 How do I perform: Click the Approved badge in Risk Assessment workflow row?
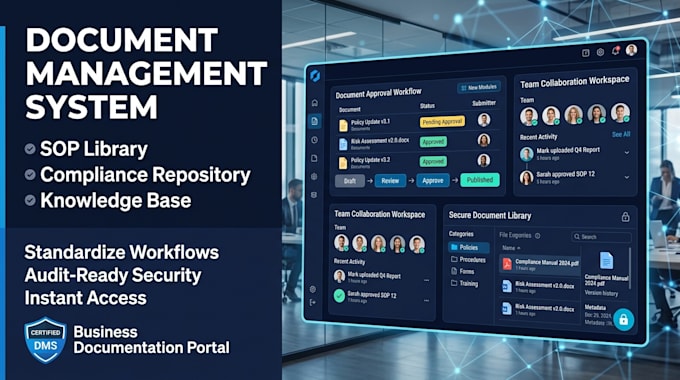click(433, 142)
